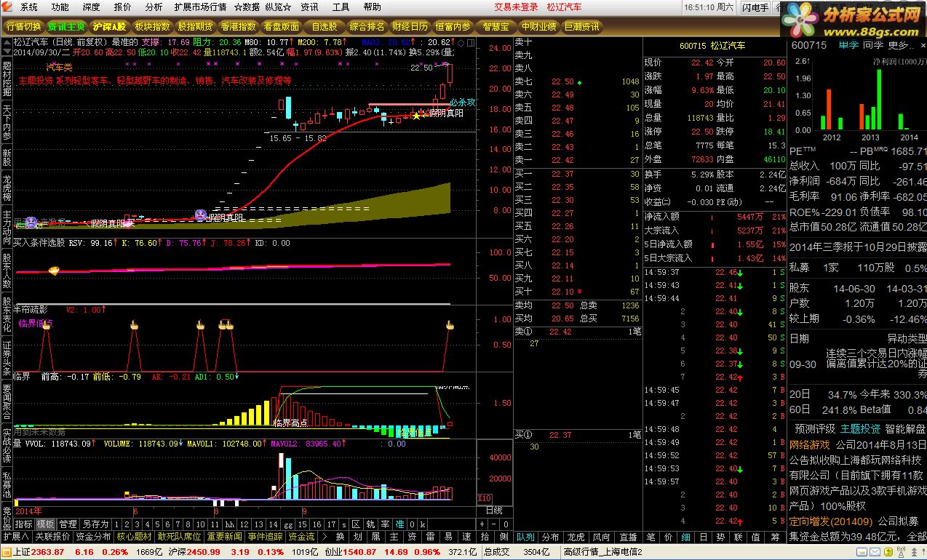Open the 板块指数 toolbar button
The image size is (927, 560).
[x=152, y=27]
